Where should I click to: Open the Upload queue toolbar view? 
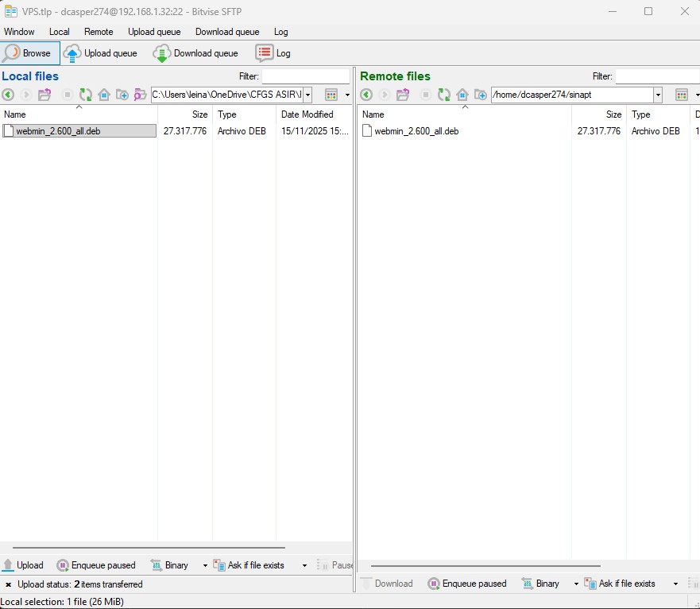pyautogui.click(x=100, y=53)
